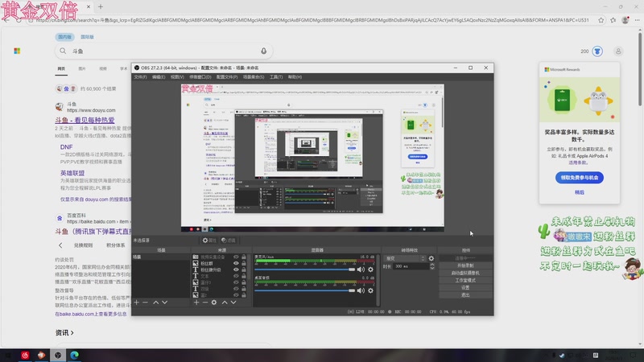Open the 渐变 transition dropdown
This screenshot has width=644, height=362.
pyautogui.click(x=405, y=258)
